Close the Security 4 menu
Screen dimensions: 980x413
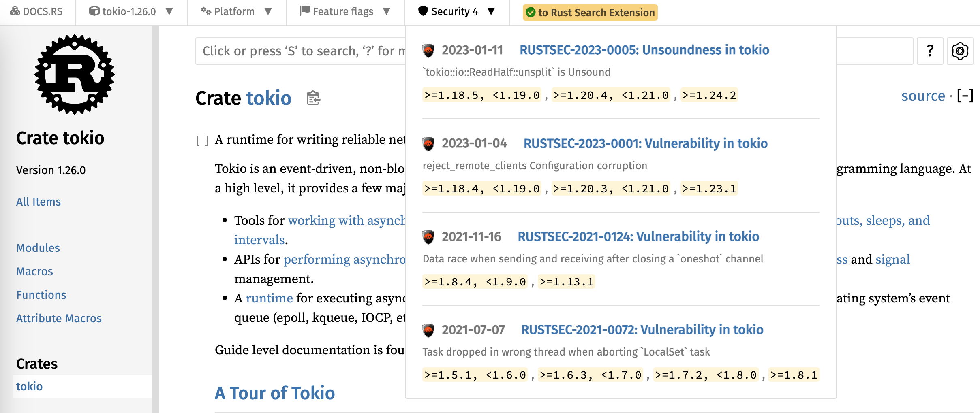pos(456,11)
